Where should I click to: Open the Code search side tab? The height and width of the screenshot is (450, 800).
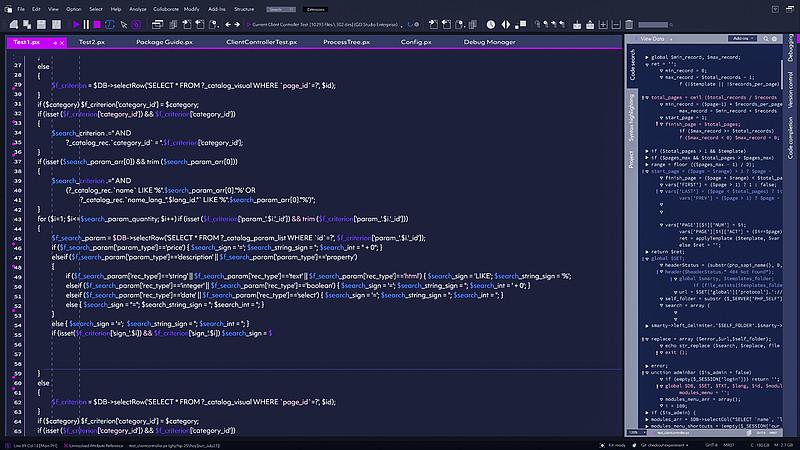(633, 65)
